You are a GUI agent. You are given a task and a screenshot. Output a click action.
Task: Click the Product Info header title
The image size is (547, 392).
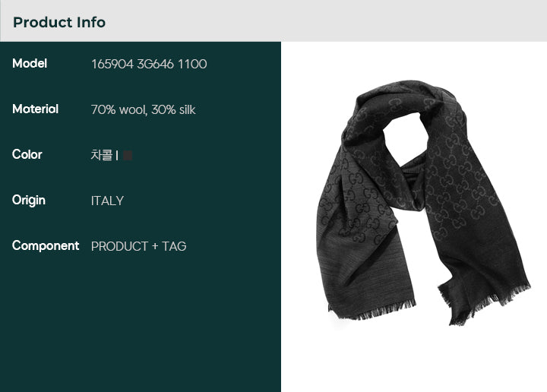pos(59,22)
